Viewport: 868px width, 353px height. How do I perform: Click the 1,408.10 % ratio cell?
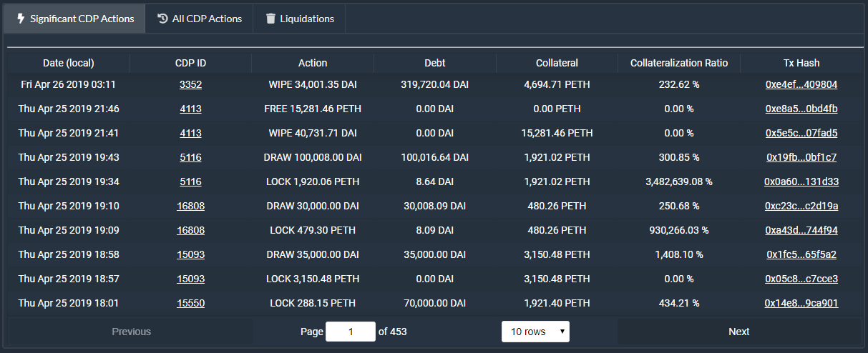pos(679,254)
